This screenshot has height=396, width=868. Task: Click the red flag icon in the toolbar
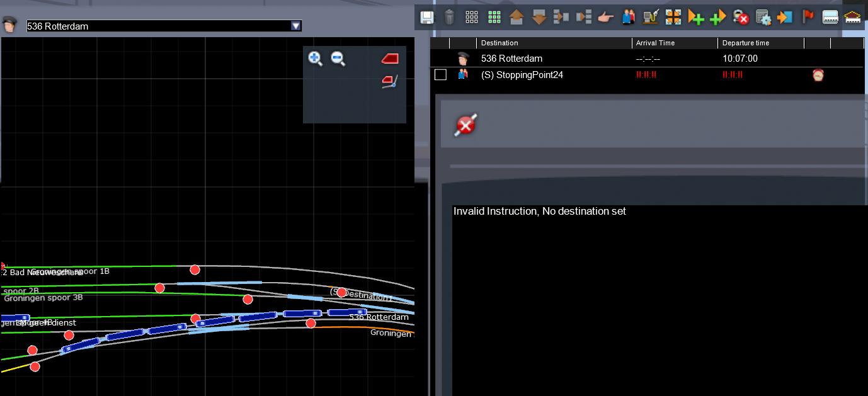pos(808,17)
